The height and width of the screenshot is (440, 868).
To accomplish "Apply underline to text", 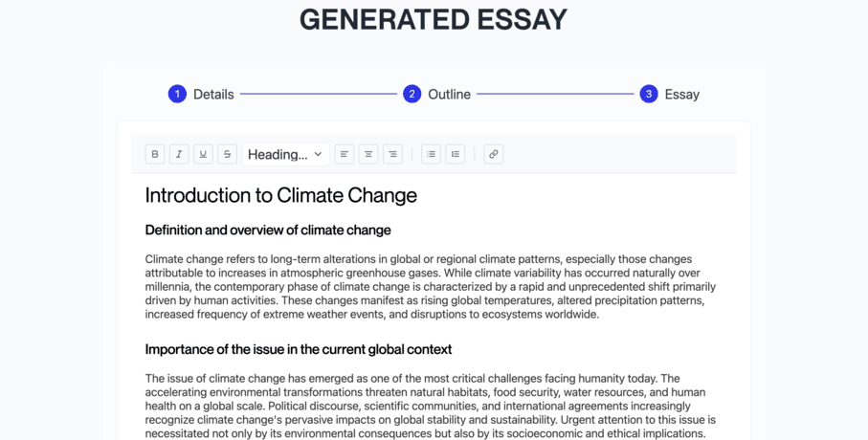I will tap(203, 154).
